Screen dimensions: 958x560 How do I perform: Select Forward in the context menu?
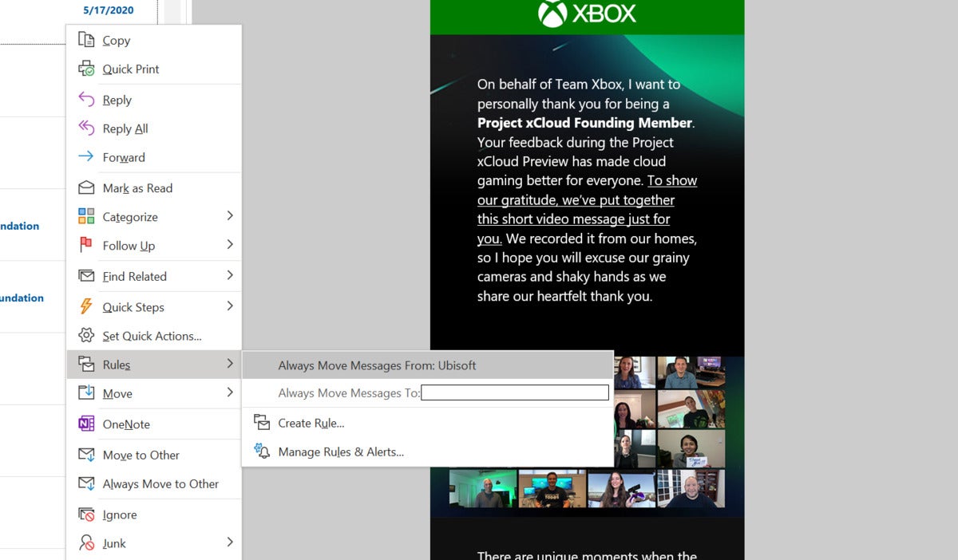153,157
